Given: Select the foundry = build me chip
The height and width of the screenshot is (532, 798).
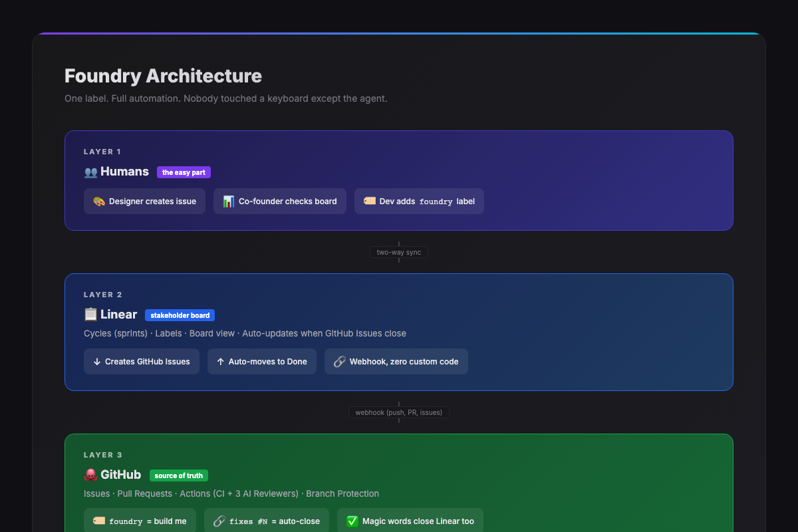Looking at the screenshot, I should coord(140,521).
